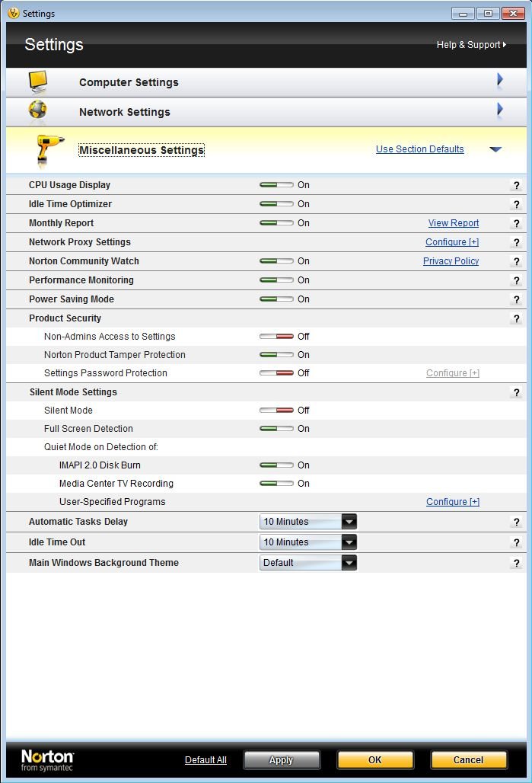This screenshot has width=532, height=783.
Task: Open Automatic Tasks Delay dropdown
Action: click(x=308, y=521)
